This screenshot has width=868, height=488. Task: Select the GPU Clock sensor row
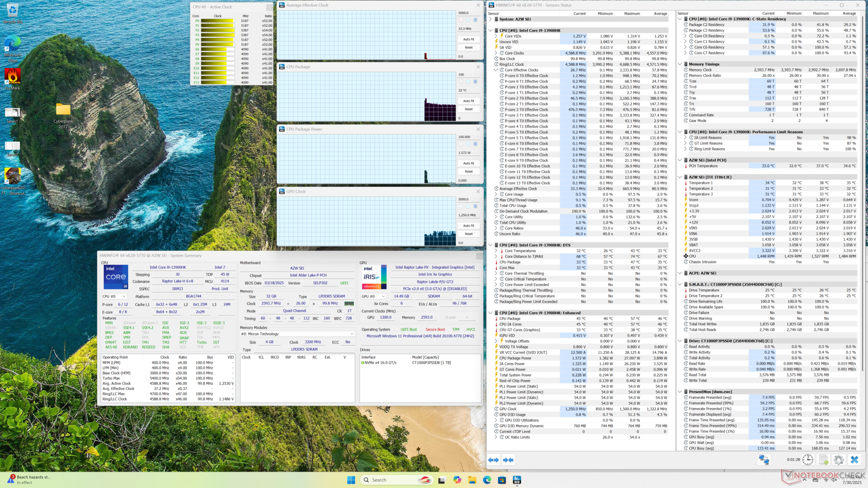click(x=581, y=409)
